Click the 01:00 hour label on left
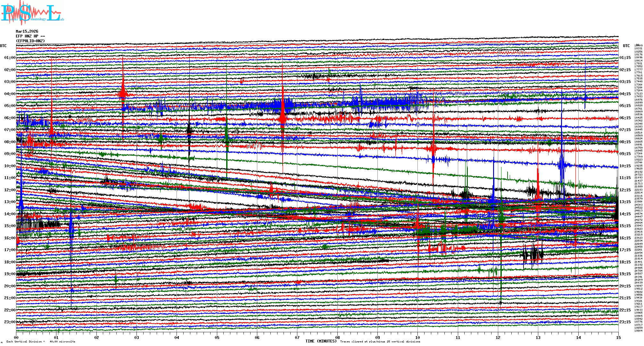644x346 pixels. click(10, 58)
